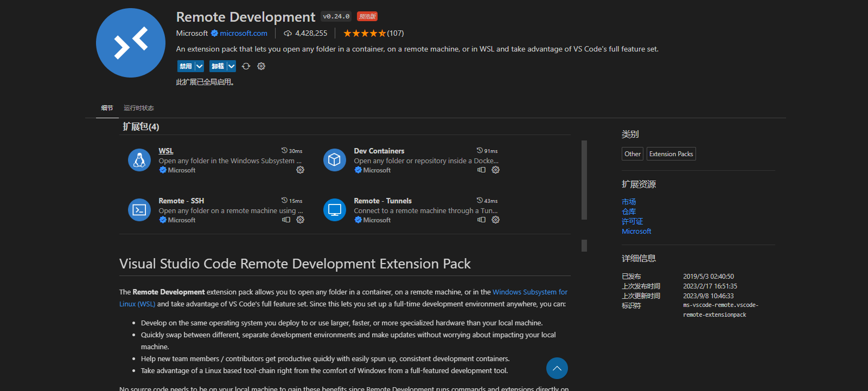Open the WSL extension title
868x391 pixels.
click(166, 151)
